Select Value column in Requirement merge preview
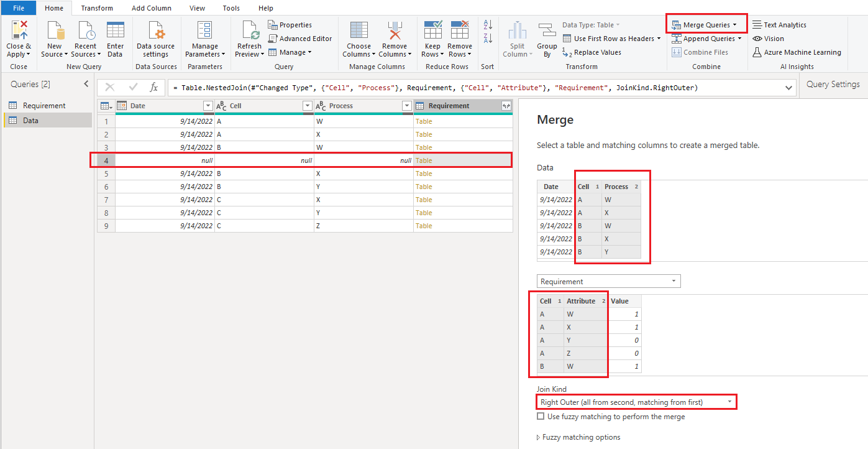868x449 pixels. click(x=624, y=301)
